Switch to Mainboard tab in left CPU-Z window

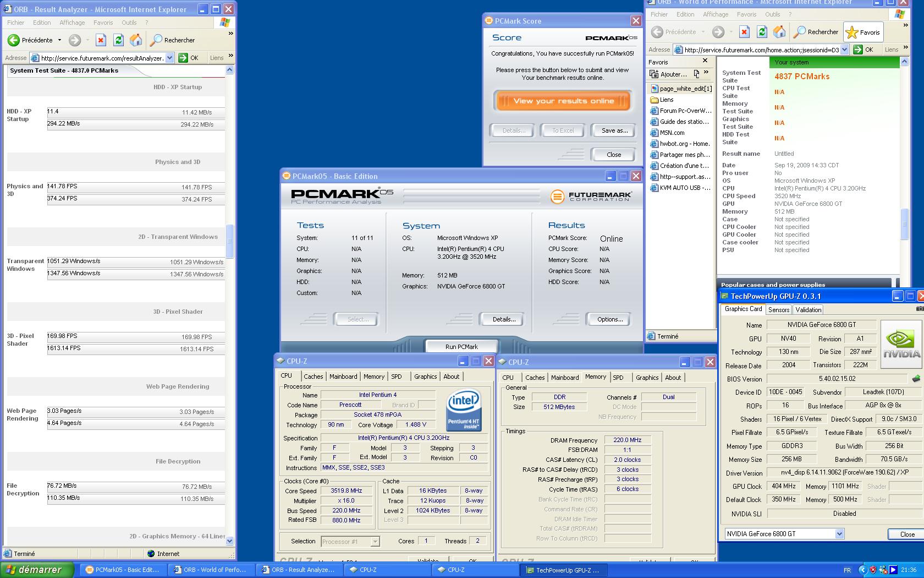[343, 377]
